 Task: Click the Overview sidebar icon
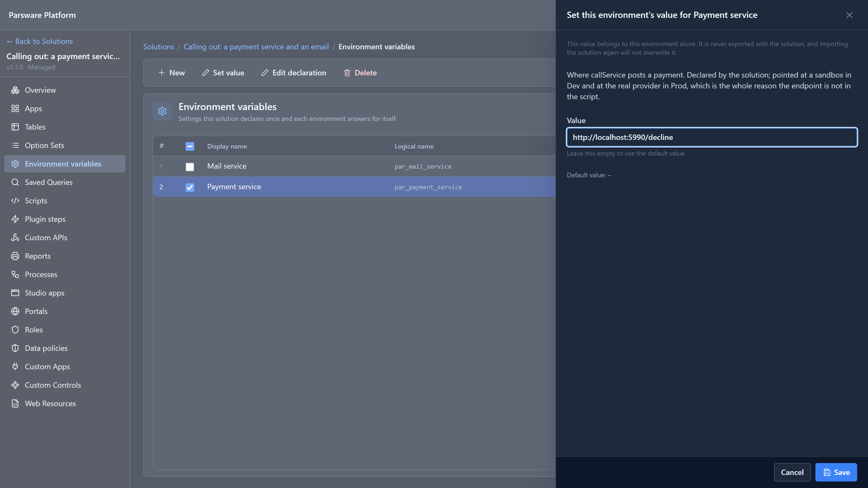click(x=15, y=90)
